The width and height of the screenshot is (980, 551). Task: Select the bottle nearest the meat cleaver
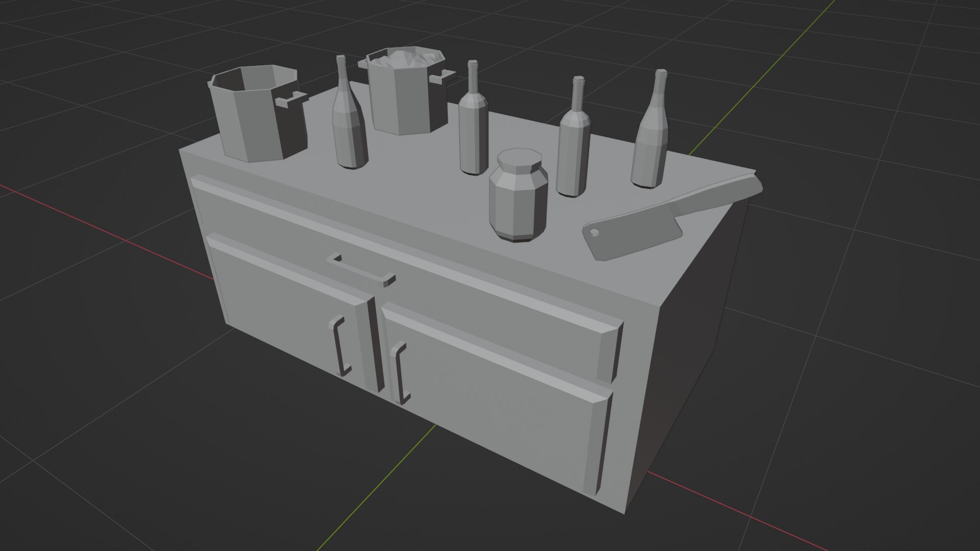point(650,129)
